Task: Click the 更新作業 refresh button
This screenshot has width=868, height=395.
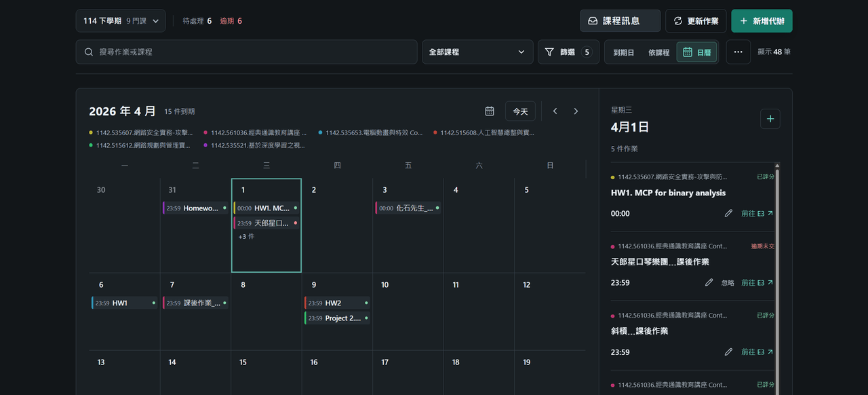Action: (x=696, y=21)
